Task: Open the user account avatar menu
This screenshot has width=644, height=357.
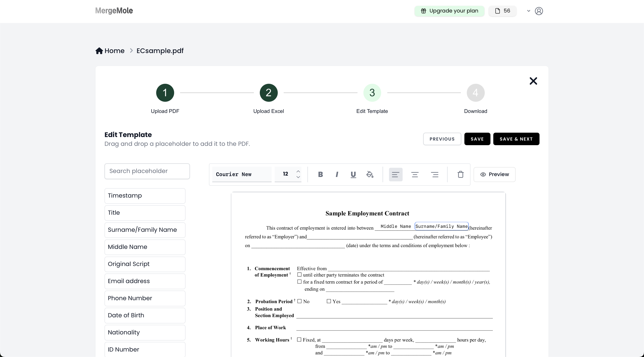Action: point(539,11)
